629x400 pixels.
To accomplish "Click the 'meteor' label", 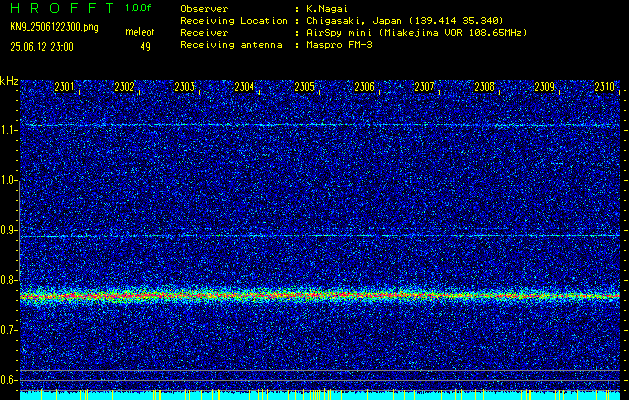I will (x=140, y=32).
